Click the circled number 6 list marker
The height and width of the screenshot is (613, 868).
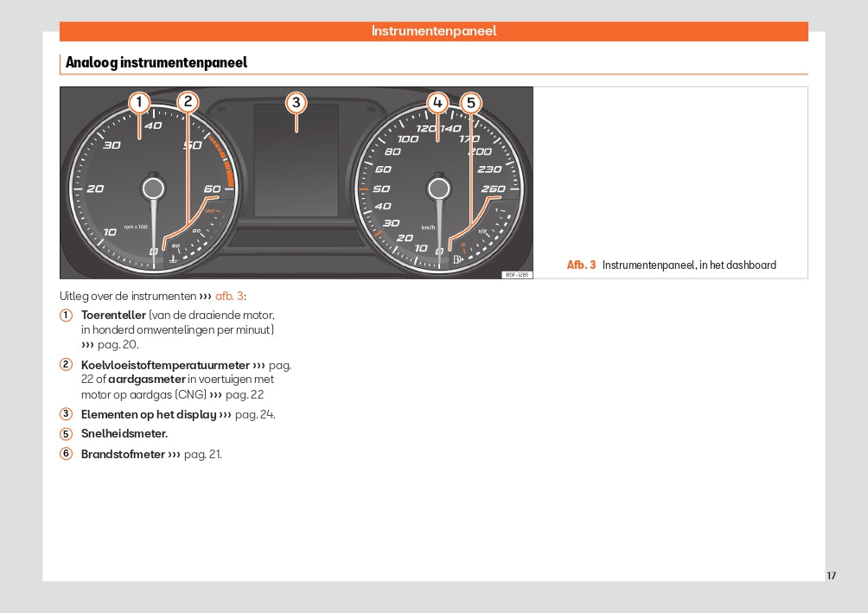(x=66, y=454)
